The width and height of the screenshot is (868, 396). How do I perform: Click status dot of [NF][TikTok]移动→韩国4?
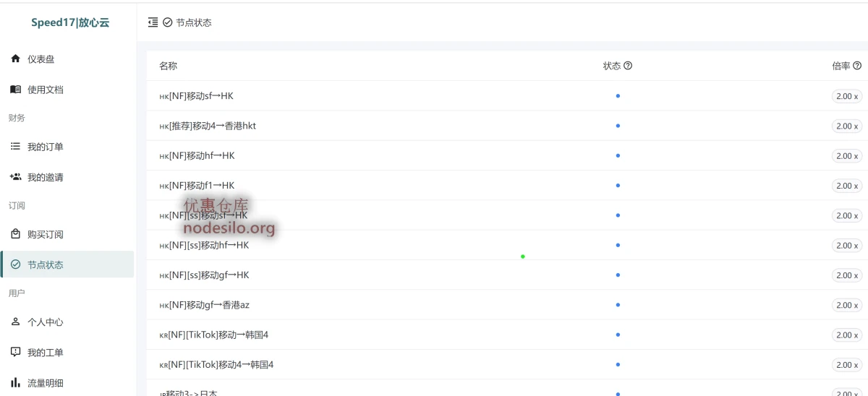[x=618, y=335]
